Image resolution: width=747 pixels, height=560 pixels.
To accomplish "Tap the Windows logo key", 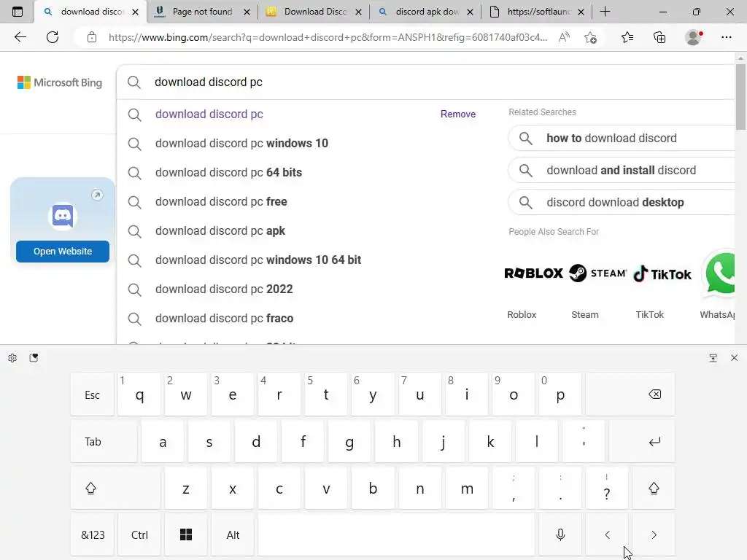I will pos(186,534).
